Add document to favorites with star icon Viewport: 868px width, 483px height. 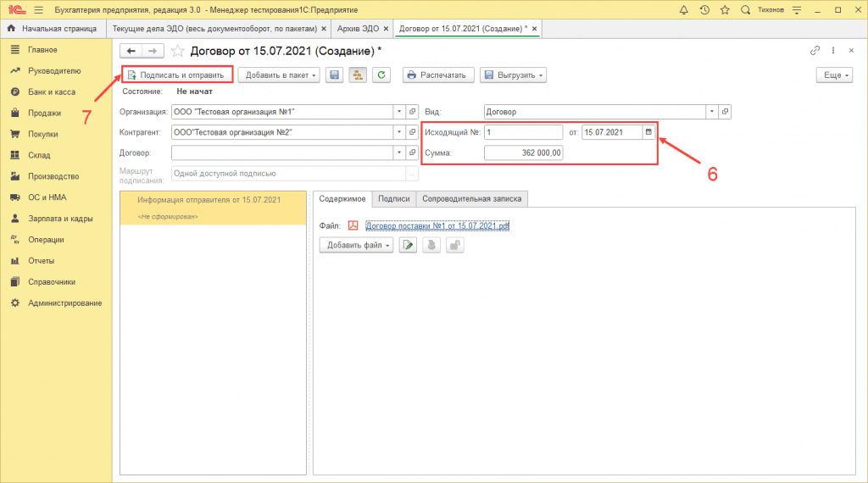tap(178, 51)
